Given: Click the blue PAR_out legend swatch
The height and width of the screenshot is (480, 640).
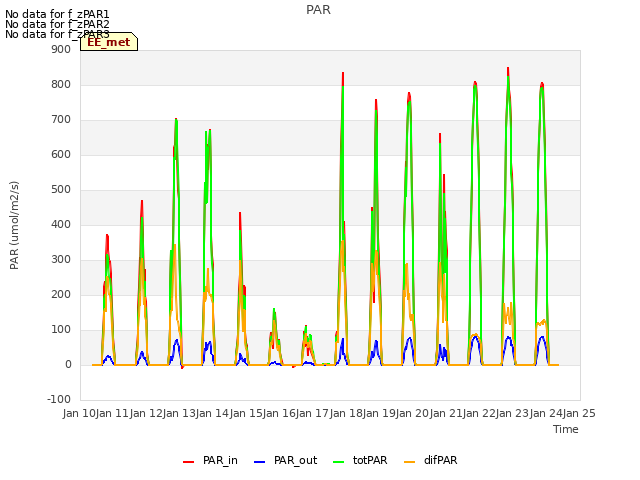Looking at the screenshot, I should pyautogui.click(x=260, y=462).
